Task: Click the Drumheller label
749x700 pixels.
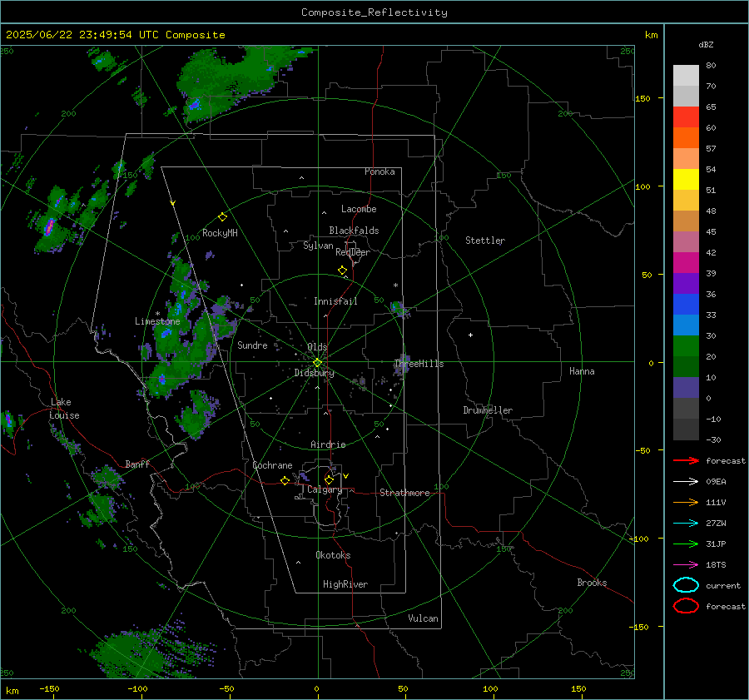Action: click(x=488, y=410)
